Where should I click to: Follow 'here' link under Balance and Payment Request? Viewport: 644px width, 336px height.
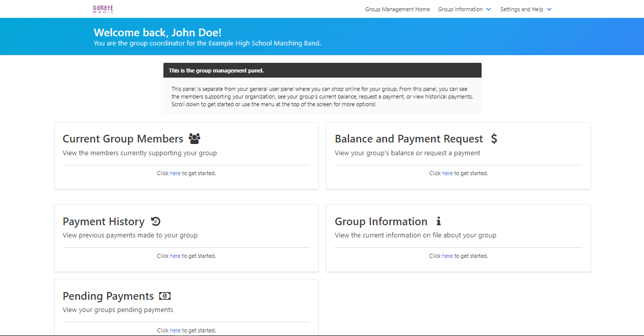[447, 173]
